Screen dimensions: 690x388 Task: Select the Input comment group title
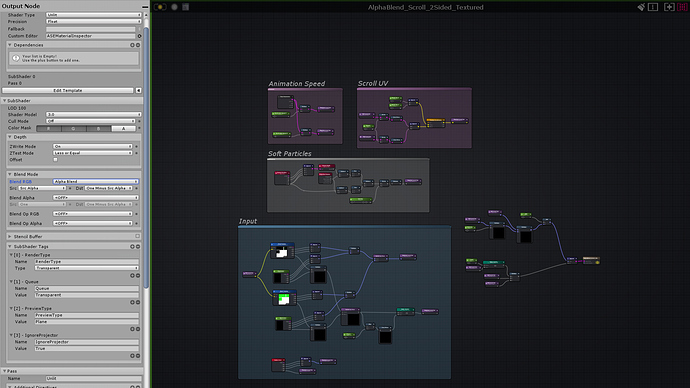(x=248, y=221)
